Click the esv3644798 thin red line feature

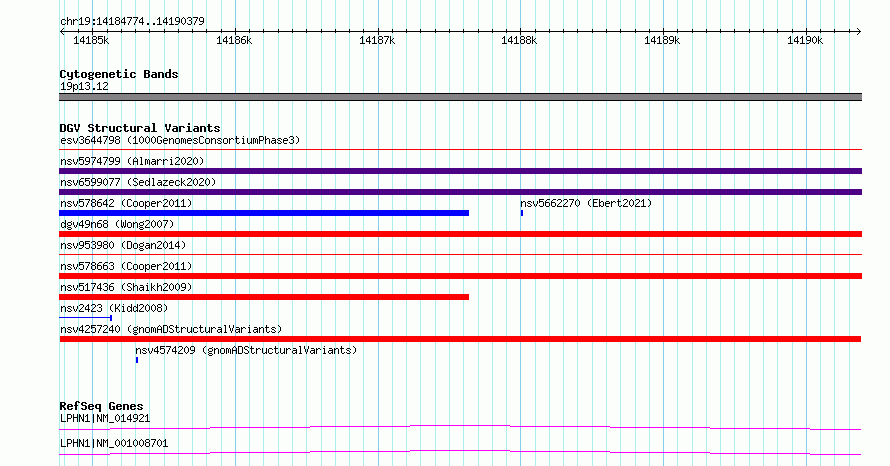460,150
